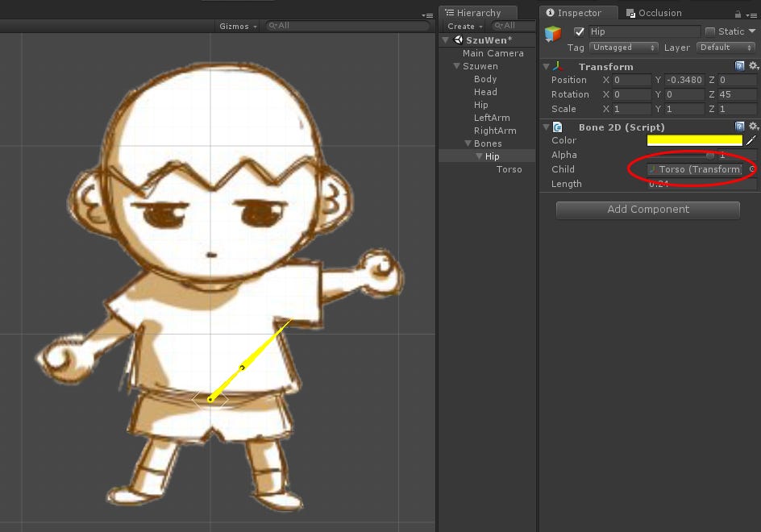Click the SzuWen scene Unity icon
The image size is (761, 532).
[x=457, y=39]
